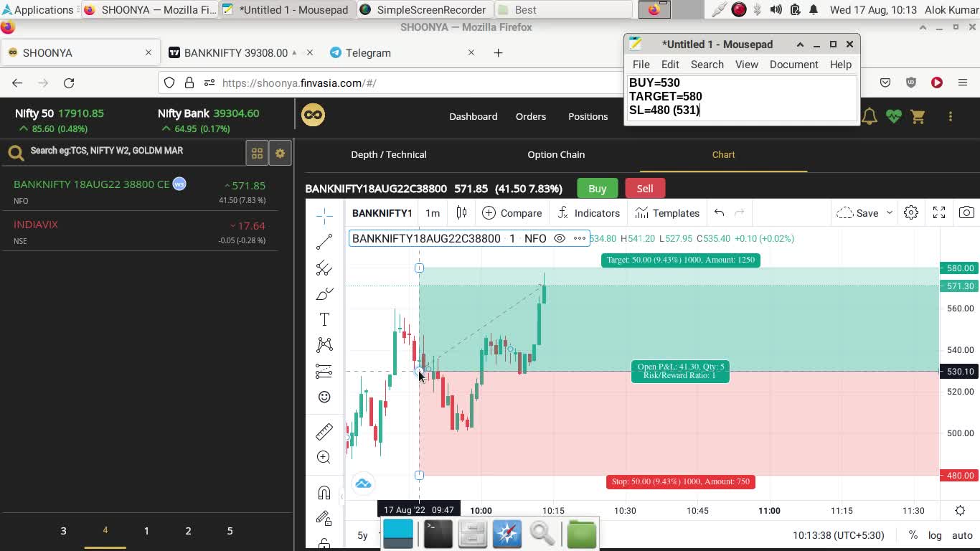Click BANKNIFTY1 symbol search field
The width and height of the screenshot is (980, 551).
tap(382, 213)
